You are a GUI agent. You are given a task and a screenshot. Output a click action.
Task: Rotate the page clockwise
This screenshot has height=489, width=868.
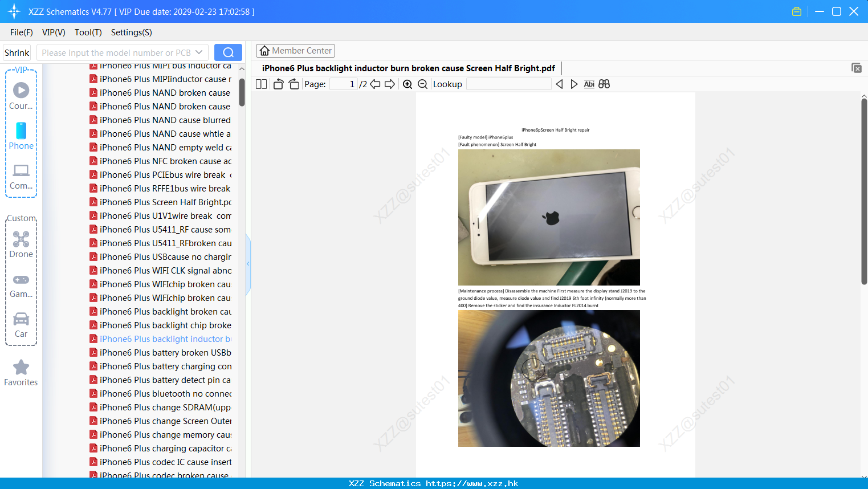294,84
